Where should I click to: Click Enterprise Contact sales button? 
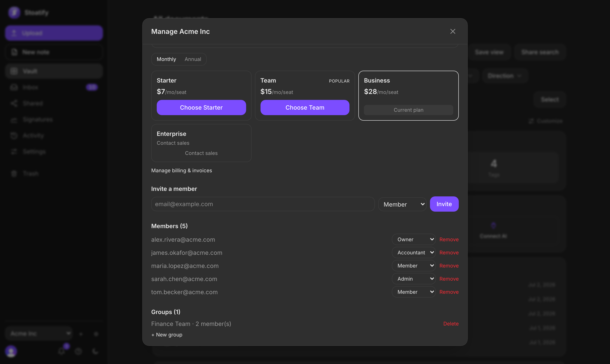pos(201,153)
